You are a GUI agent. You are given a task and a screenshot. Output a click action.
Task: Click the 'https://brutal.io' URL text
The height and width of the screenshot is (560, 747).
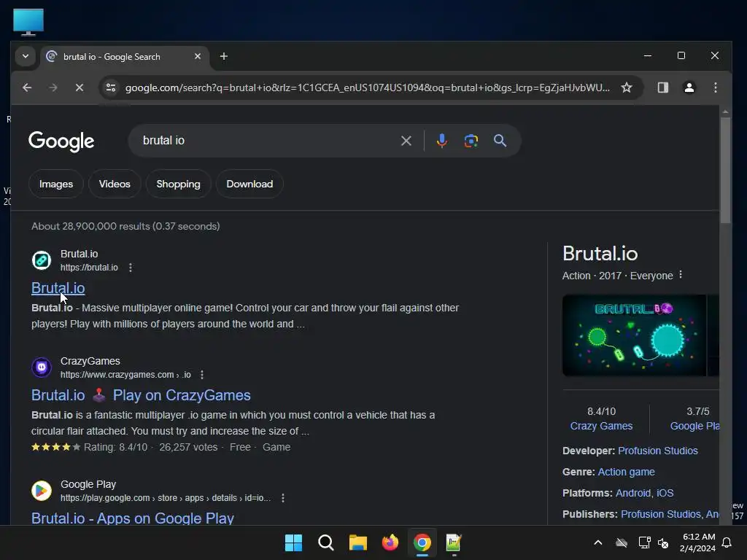pos(89,268)
